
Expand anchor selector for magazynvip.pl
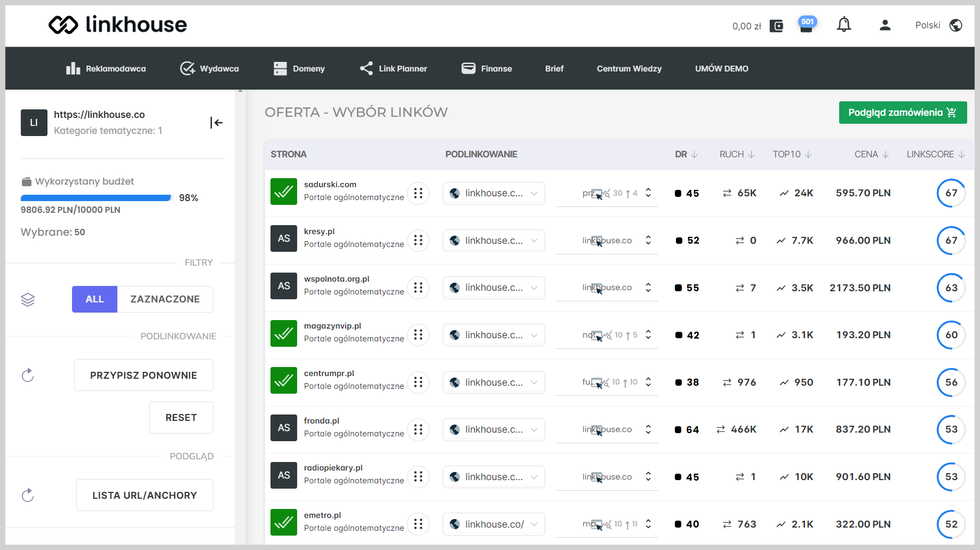coord(648,334)
